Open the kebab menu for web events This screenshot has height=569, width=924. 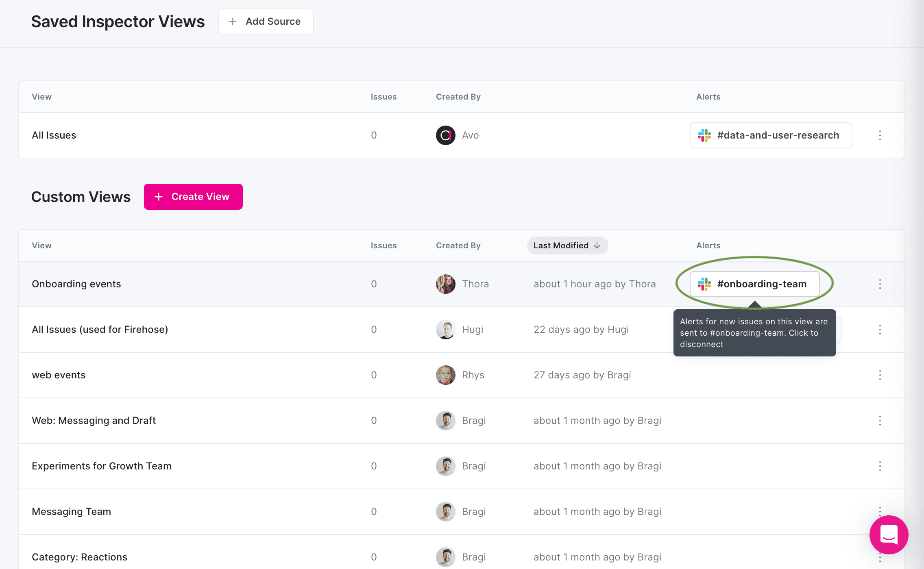point(880,375)
